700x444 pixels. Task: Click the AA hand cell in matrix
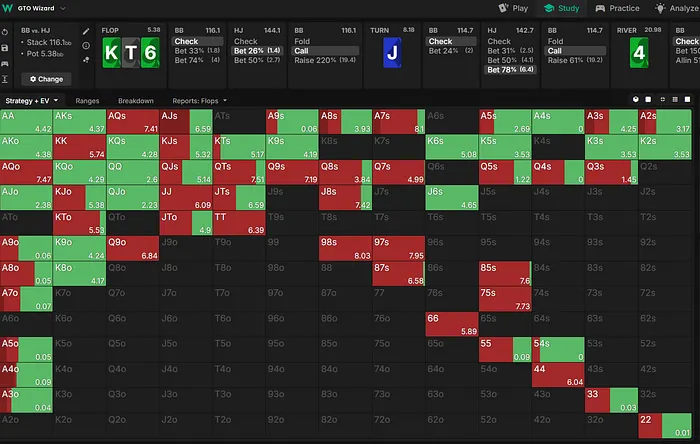pos(27,122)
